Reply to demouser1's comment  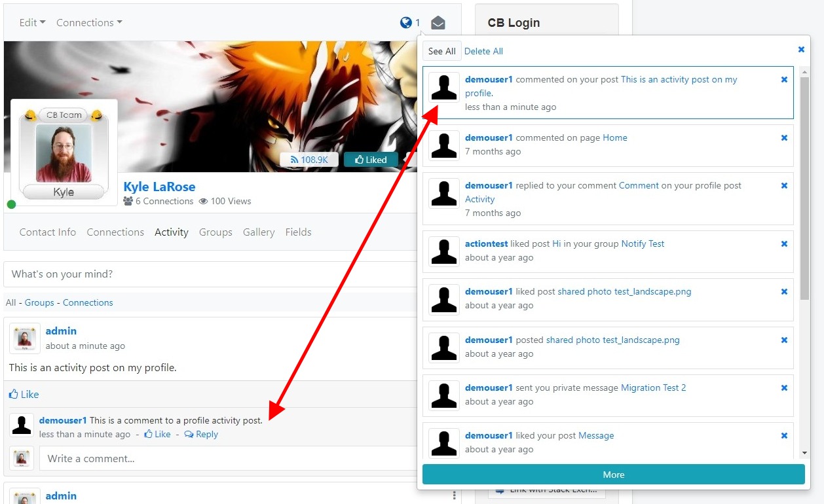click(x=201, y=434)
